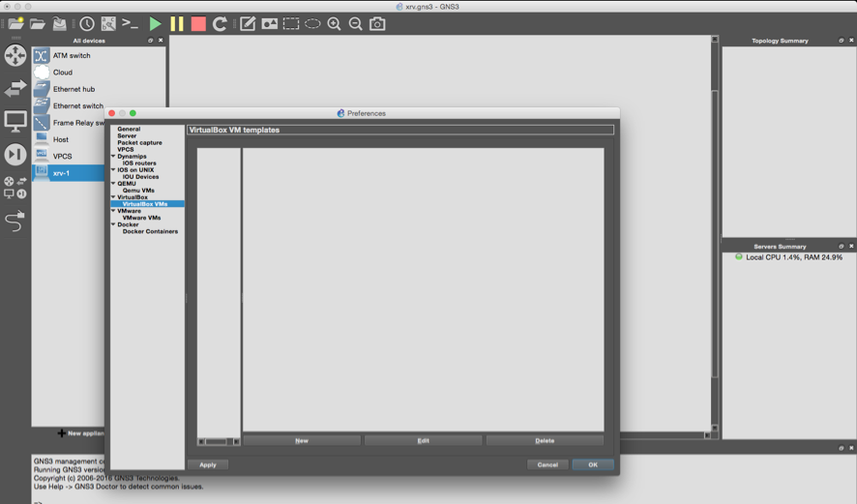Click the New appliance template link
Viewport: 857px width, 504px height.
coord(81,433)
